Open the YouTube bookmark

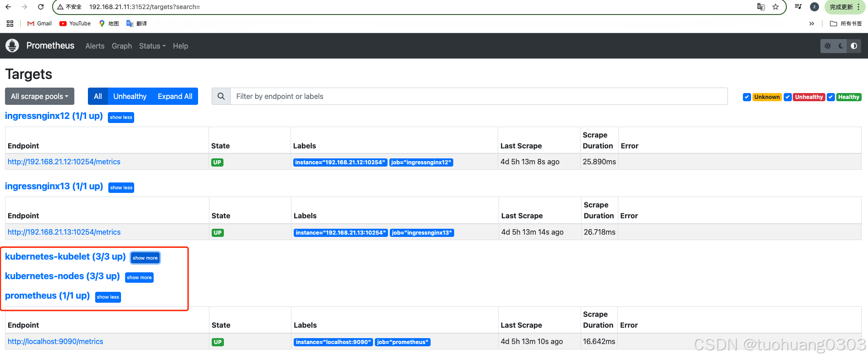tap(75, 24)
